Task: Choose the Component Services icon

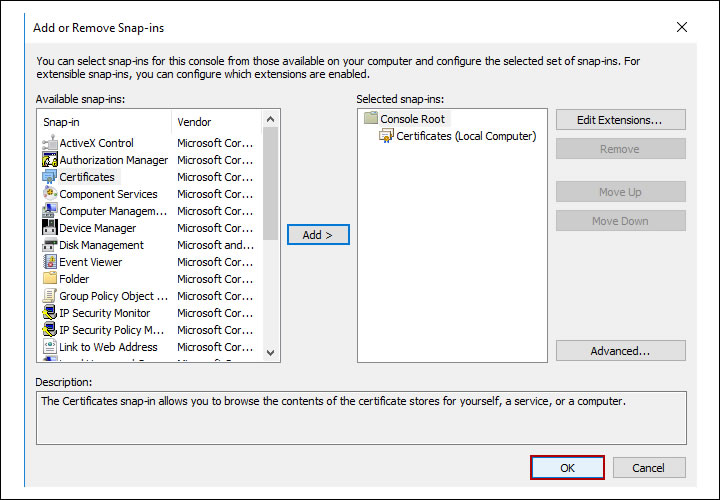Action: coord(50,194)
